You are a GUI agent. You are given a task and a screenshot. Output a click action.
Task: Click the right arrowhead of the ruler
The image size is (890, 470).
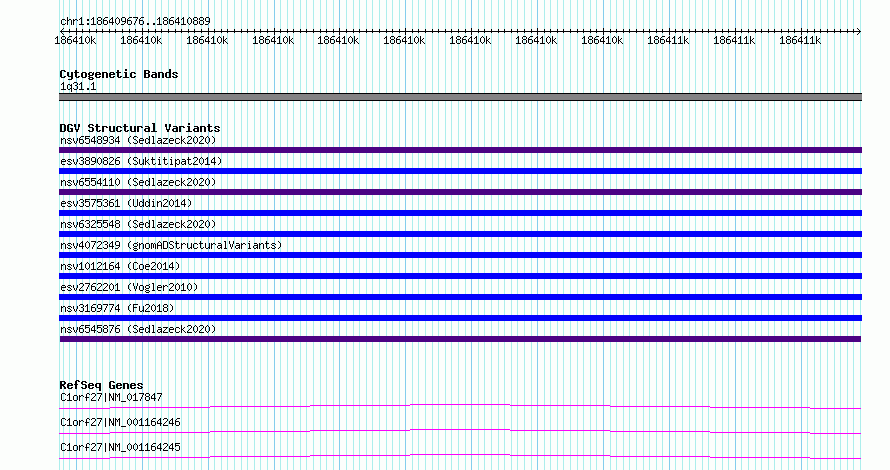click(858, 31)
